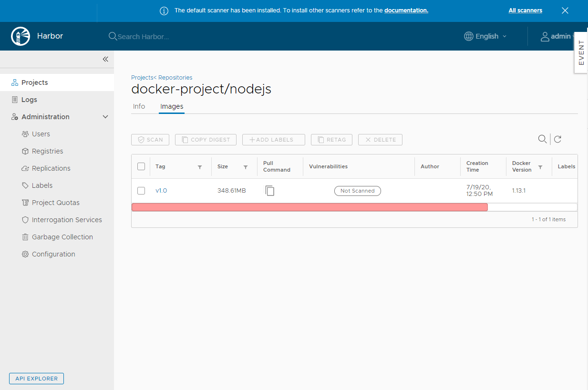Go back via Projects breadcrumb link
Image resolution: width=588 pixels, height=390 pixels.
click(142, 77)
